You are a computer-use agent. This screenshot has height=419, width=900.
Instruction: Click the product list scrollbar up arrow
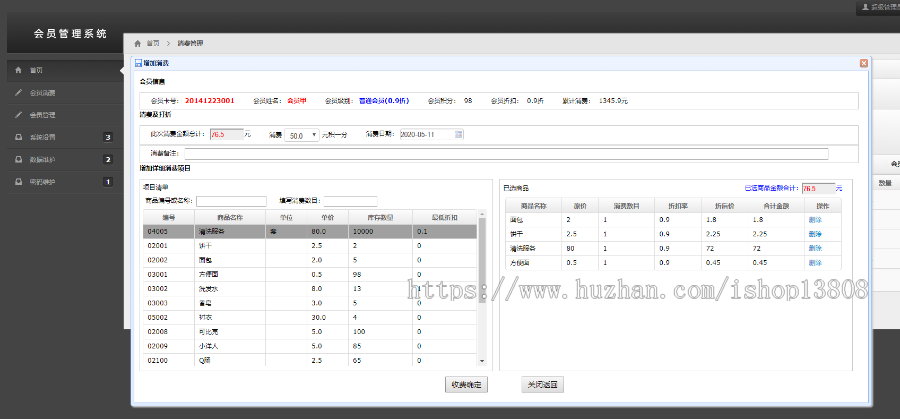pos(482,214)
